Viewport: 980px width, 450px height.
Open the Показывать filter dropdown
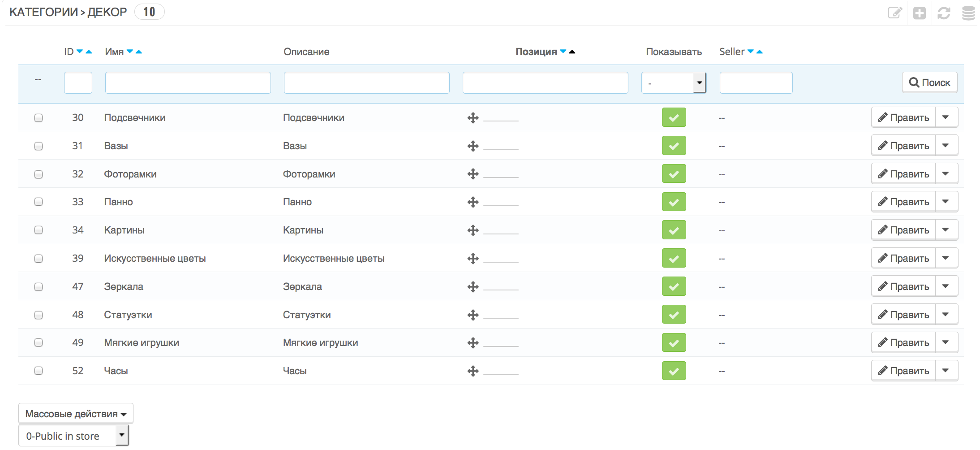673,83
